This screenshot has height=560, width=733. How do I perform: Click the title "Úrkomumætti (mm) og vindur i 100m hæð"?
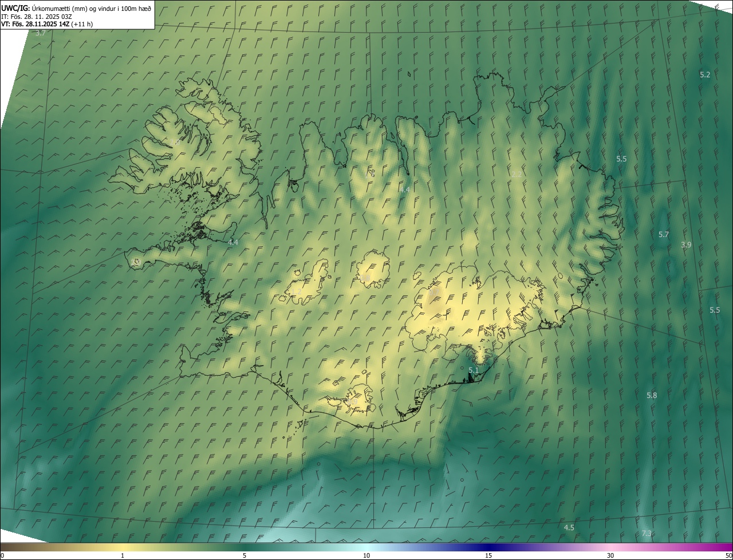[x=92, y=8]
